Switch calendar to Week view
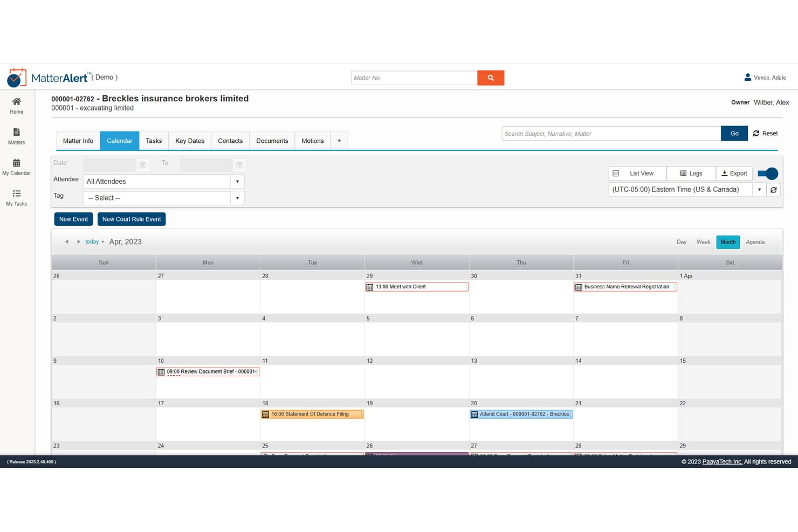798x532 pixels. 703,242
